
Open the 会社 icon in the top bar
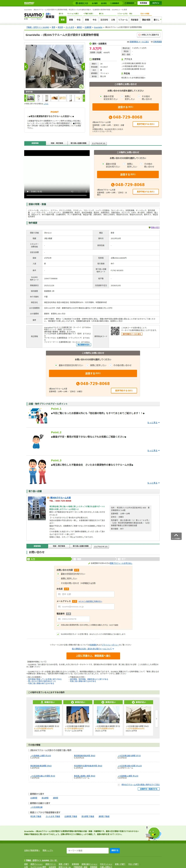point(104,3)
